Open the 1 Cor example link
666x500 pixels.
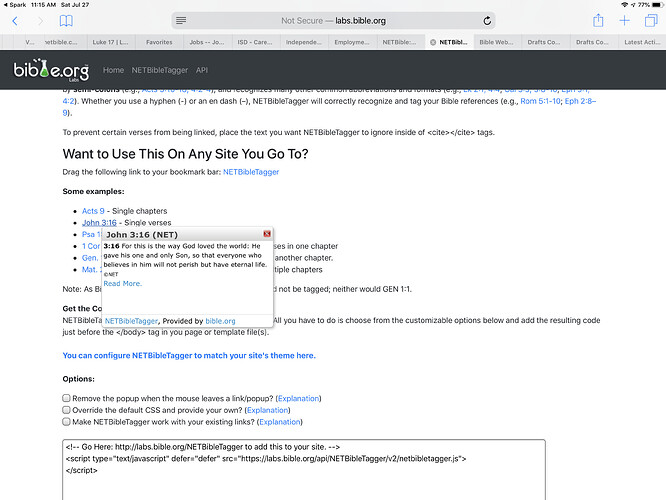91,246
